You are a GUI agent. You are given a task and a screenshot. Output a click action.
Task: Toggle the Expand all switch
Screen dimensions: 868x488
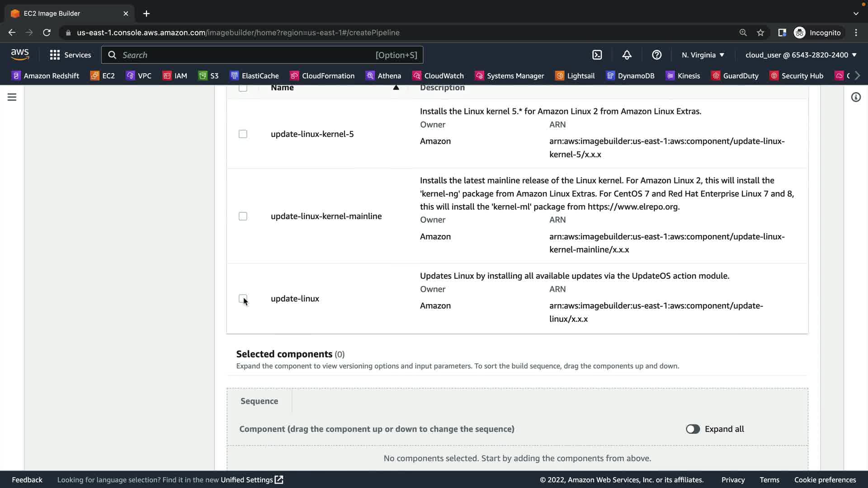click(x=693, y=429)
